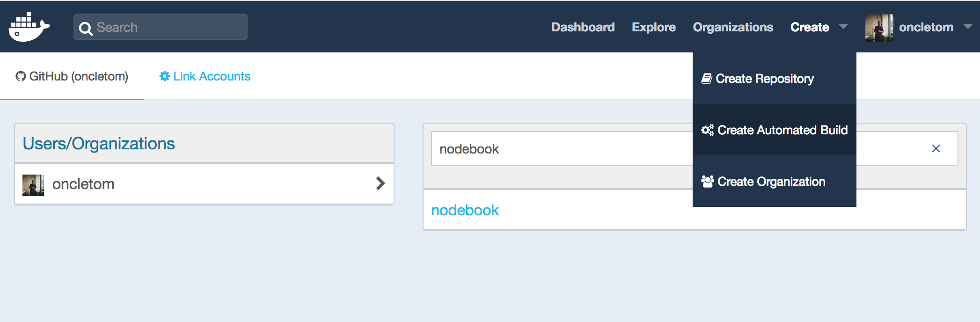Open the account dropdown next to oncletom
The width and height of the screenshot is (980, 322).
969,27
